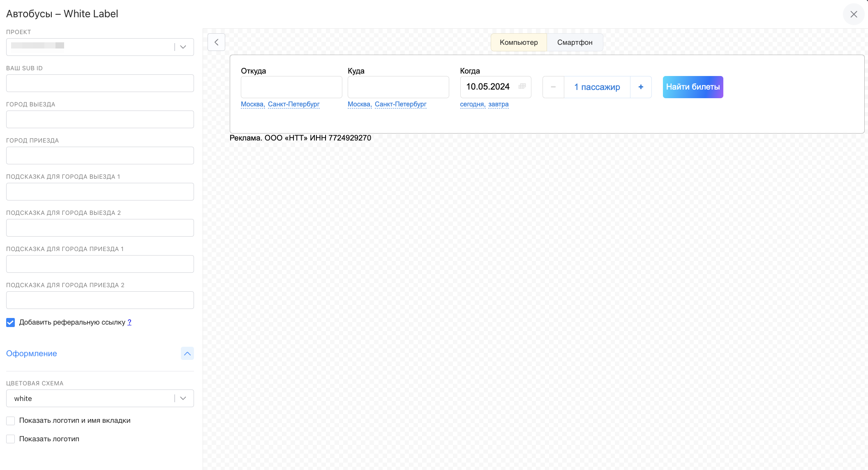Close the White Label dialog
Image resolution: width=868 pixels, height=470 pixels.
click(854, 14)
